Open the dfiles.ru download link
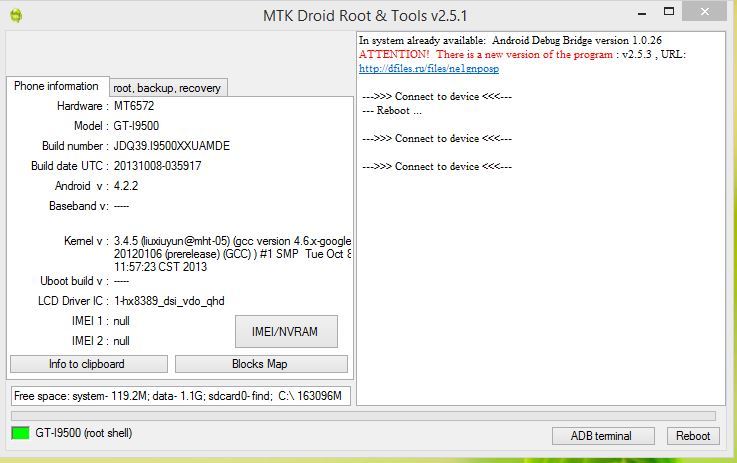This screenshot has width=737, height=463. pos(429,69)
